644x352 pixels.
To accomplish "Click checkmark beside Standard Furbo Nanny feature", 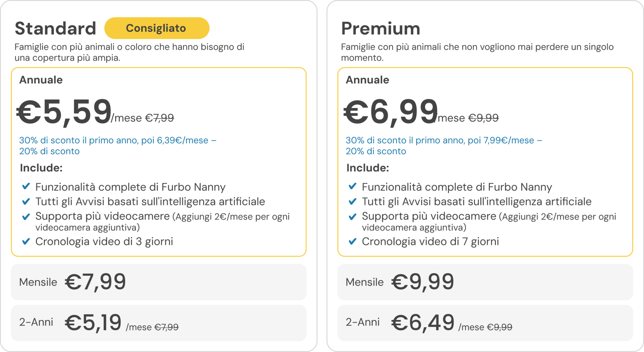I will 26,186.
